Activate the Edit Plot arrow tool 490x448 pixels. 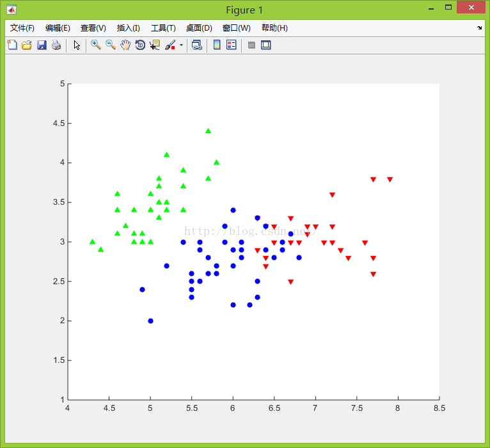pyautogui.click(x=77, y=45)
